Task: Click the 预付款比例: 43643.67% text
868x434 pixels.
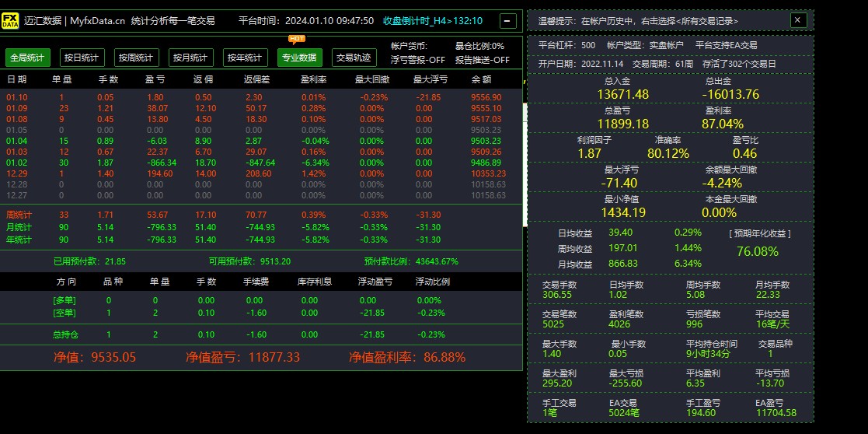Action: (411, 261)
